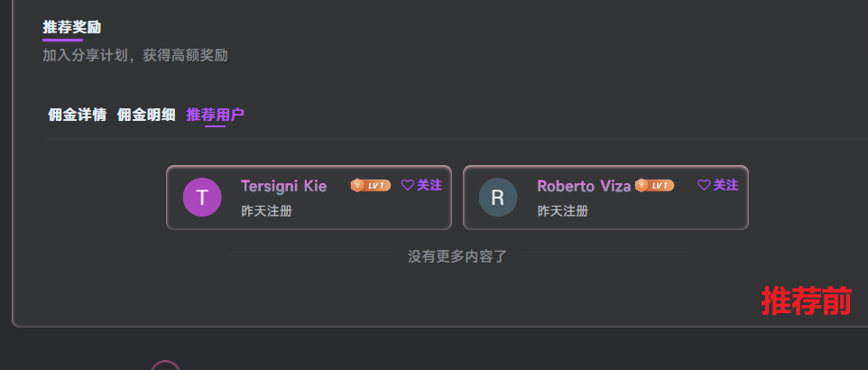
Task: Click the 推荐奖励 section heading
Action: coord(72,27)
